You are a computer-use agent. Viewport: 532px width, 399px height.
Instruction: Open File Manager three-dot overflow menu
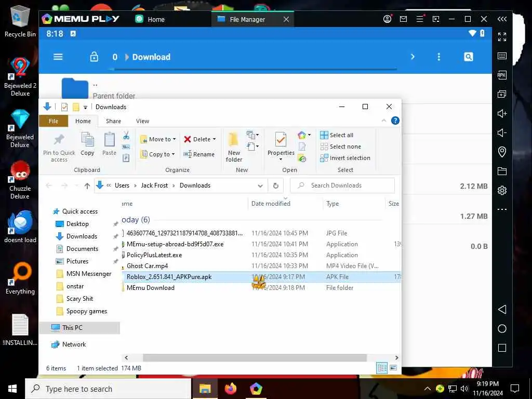click(x=438, y=57)
